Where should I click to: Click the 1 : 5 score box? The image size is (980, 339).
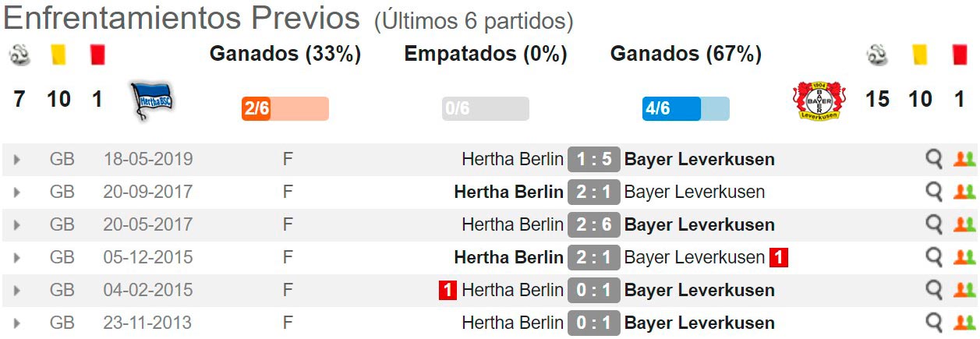[594, 159]
